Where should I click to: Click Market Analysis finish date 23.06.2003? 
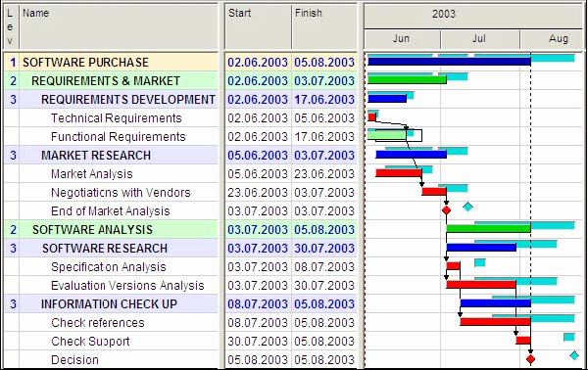pos(324,174)
